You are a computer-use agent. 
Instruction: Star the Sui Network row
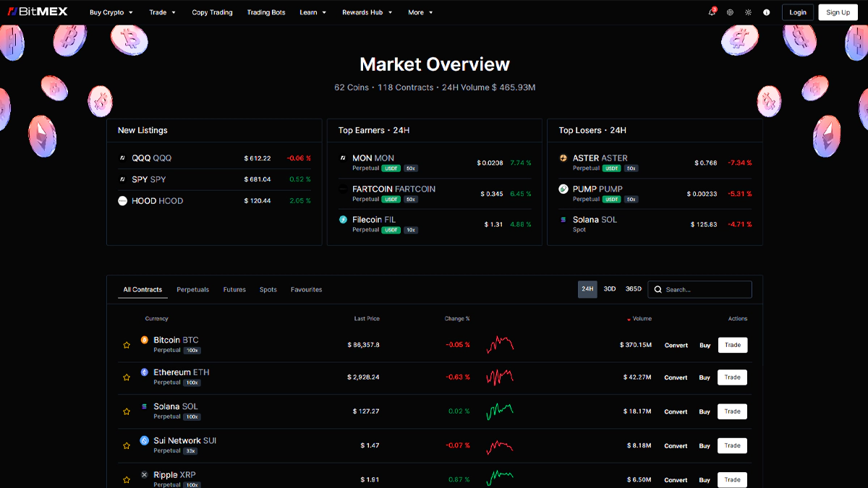(127, 446)
